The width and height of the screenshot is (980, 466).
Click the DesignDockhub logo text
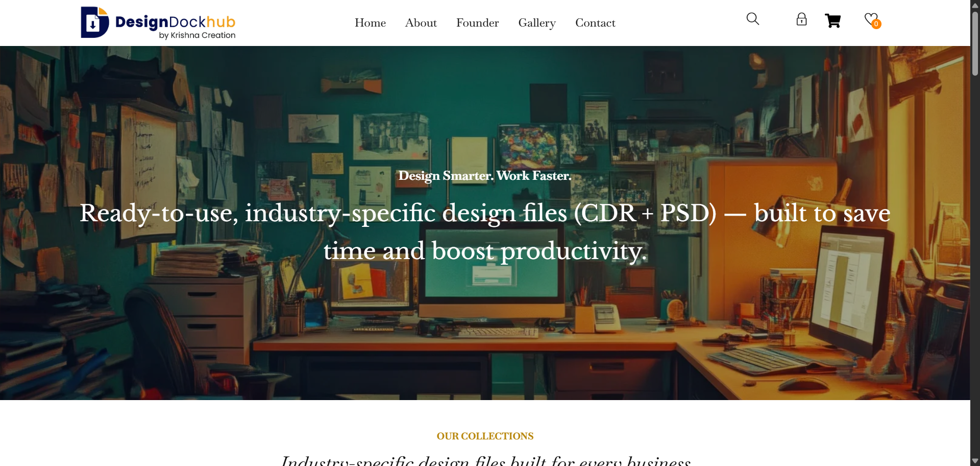pyautogui.click(x=175, y=22)
